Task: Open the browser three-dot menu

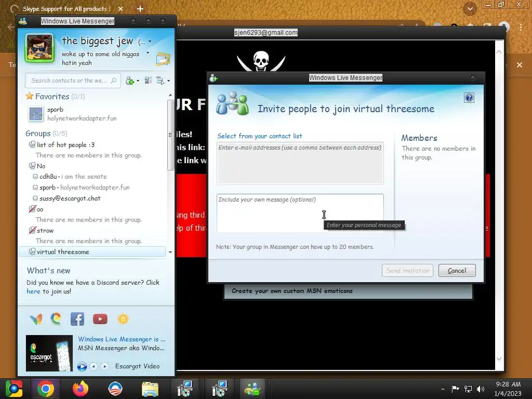Action: (x=521, y=27)
